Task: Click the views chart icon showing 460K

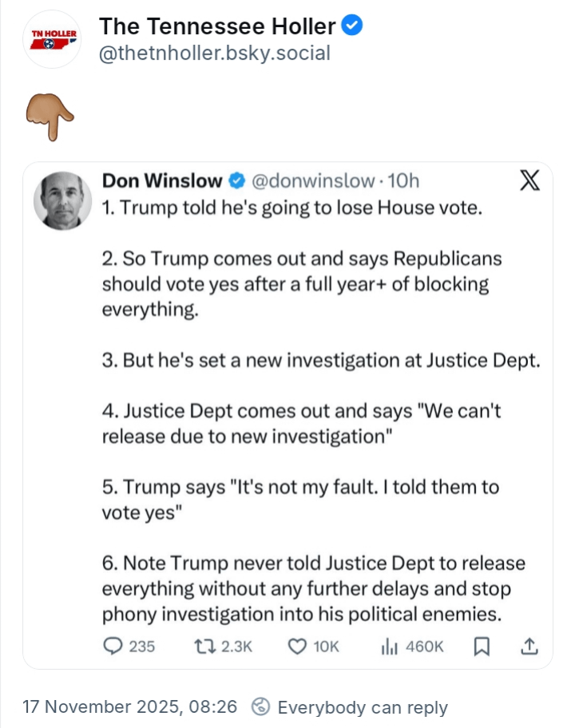Action: [389, 646]
